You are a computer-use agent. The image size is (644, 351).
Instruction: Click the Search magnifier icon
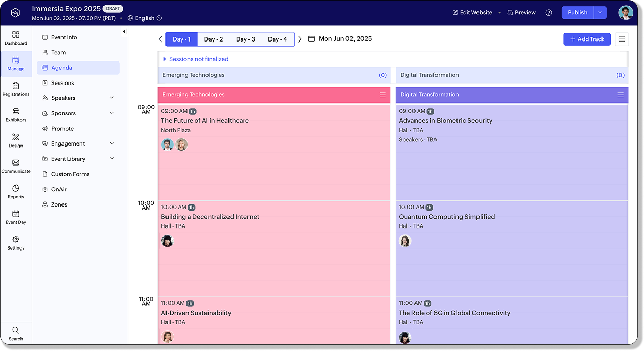[16, 330]
